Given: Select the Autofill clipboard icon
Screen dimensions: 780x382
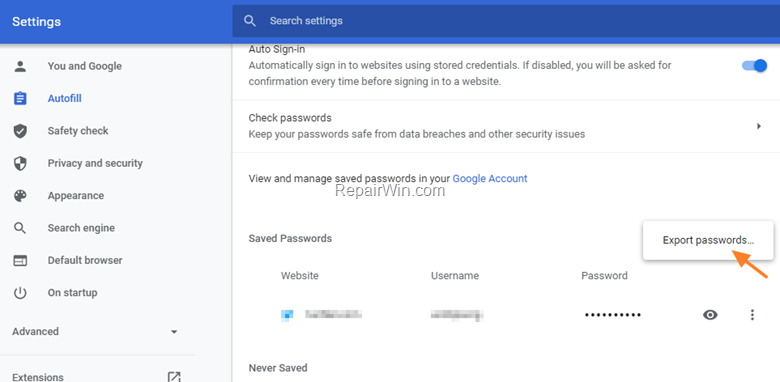Looking at the screenshot, I should click(x=20, y=98).
